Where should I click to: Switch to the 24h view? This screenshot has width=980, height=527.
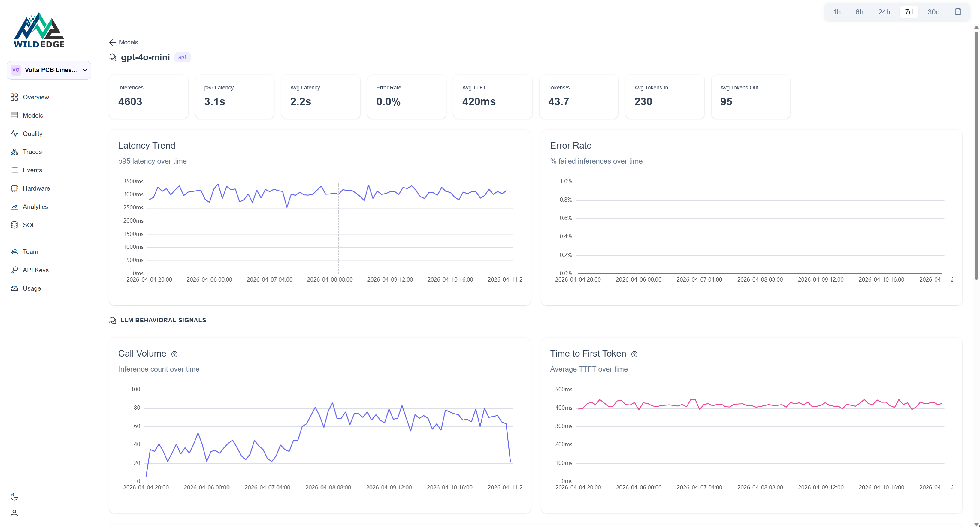884,12
